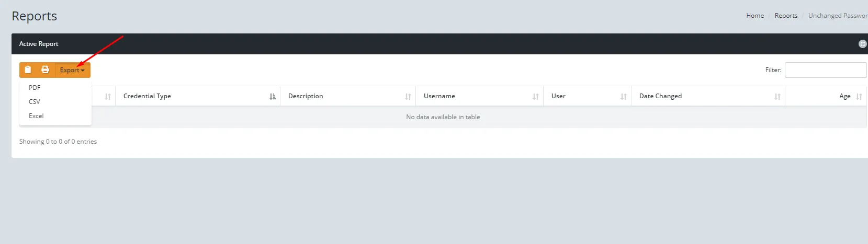Click the Credential Type sort icon
The image size is (868, 244).
273,97
